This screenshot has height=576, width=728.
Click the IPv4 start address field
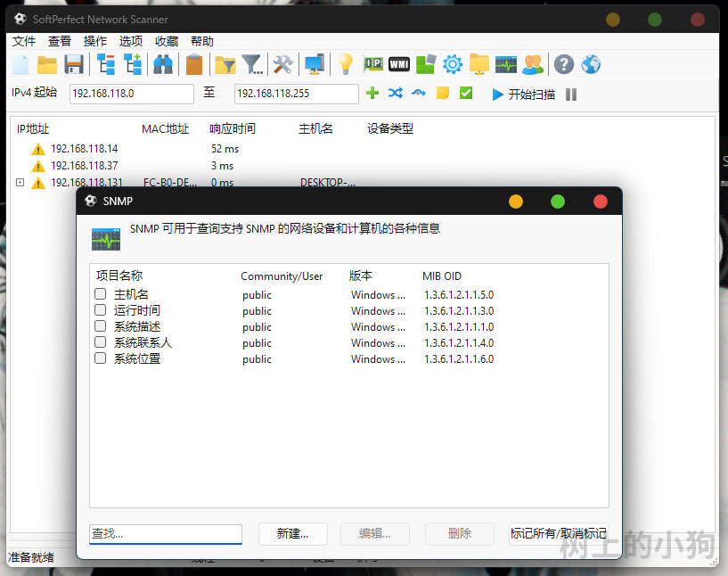click(x=131, y=94)
